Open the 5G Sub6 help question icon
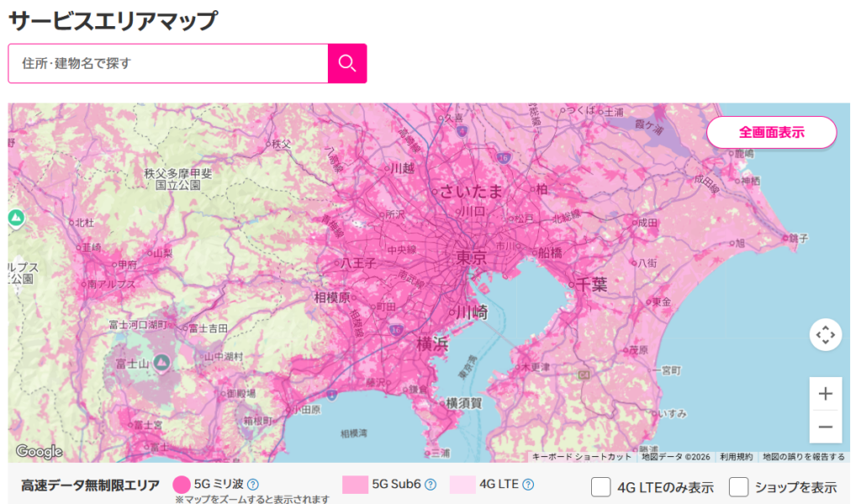 pos(431,484)
